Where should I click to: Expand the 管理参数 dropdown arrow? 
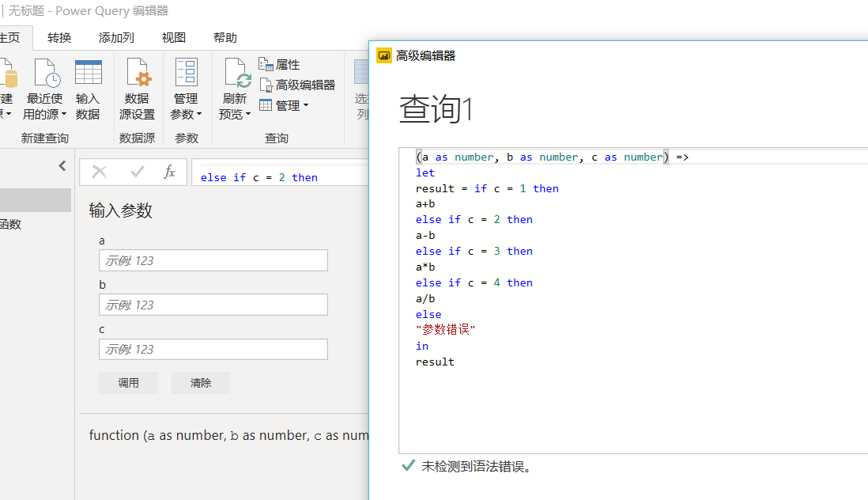click(198, 114)
